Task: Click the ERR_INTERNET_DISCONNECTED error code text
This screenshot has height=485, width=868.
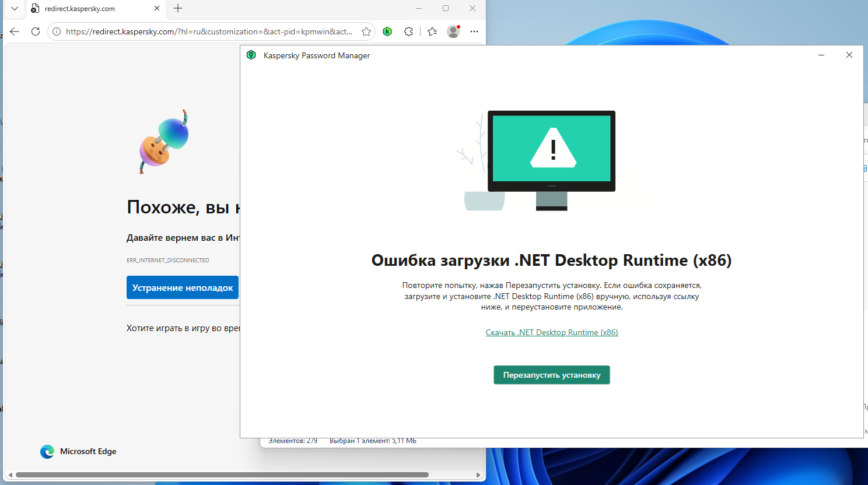Action: point(167,261)
